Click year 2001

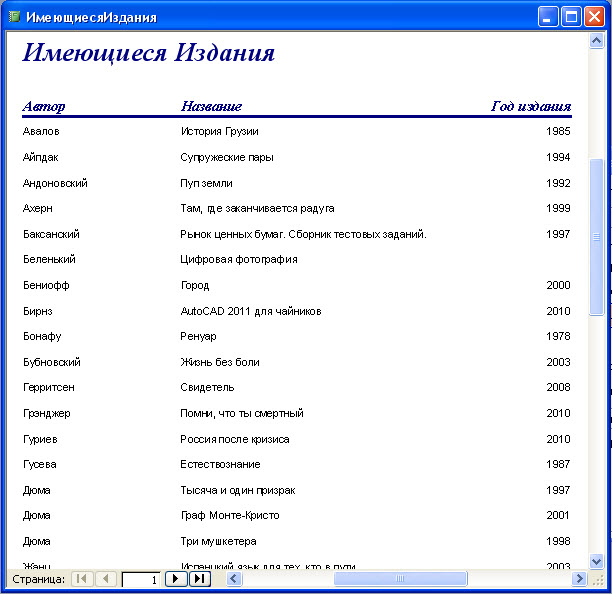[558, 515]
